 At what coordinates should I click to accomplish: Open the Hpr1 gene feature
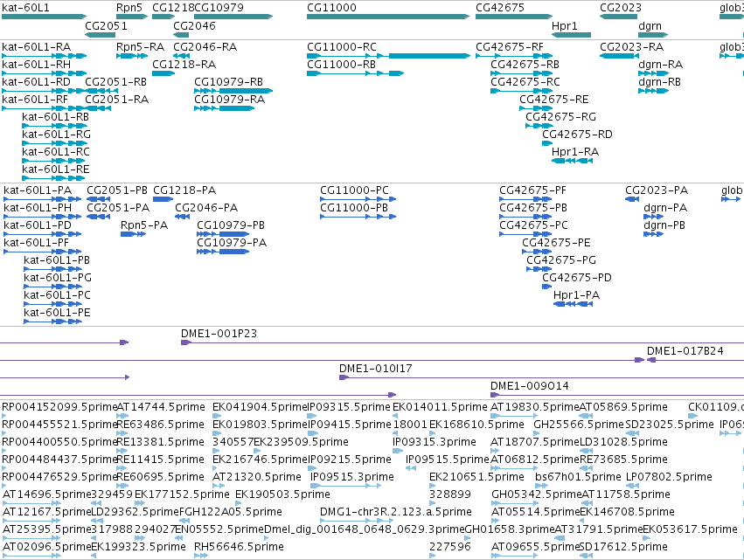571,35
